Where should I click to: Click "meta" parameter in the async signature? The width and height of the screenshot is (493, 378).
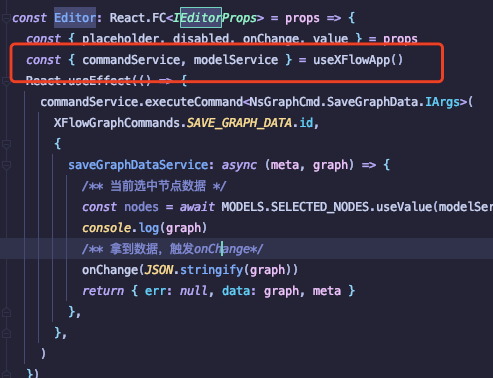tap(284, 165)
